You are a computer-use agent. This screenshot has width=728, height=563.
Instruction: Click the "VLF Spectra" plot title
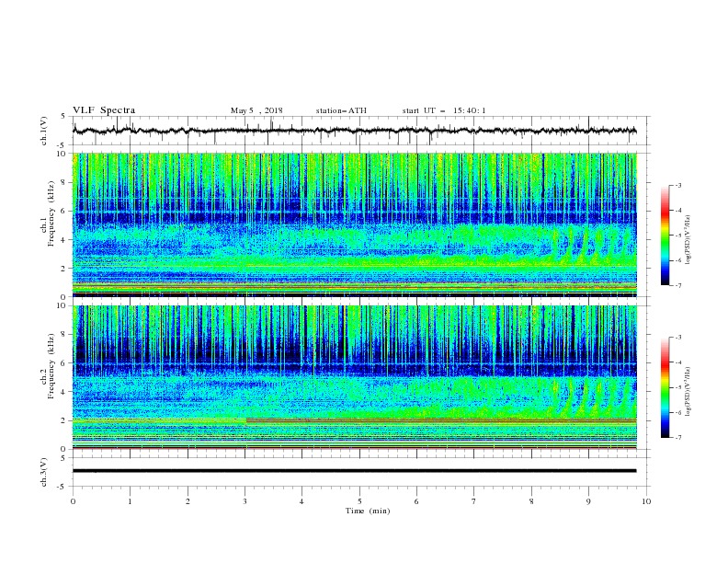(104, 110)
